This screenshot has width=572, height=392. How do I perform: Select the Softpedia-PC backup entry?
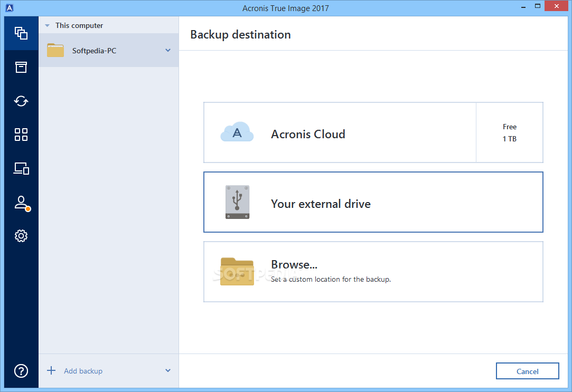109,50
